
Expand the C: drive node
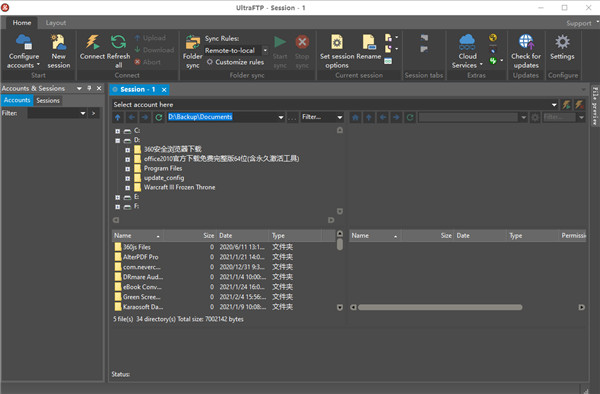click(x=117, y=131)
